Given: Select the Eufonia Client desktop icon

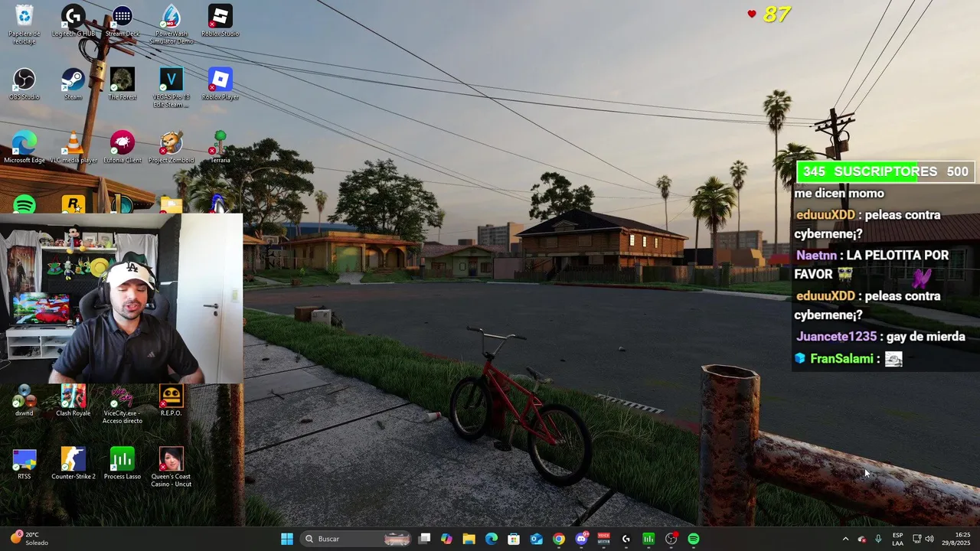Looking at the screenshot, I should coord(122,147).
